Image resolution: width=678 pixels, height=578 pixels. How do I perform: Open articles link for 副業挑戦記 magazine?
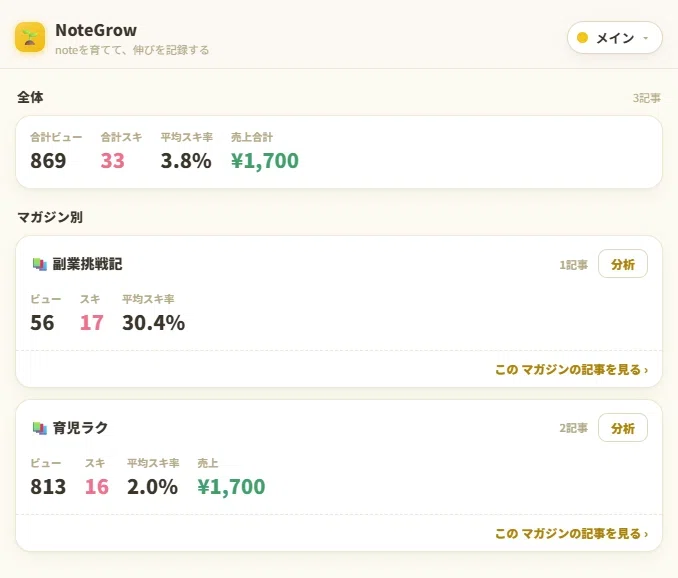[x=571, y=370]
